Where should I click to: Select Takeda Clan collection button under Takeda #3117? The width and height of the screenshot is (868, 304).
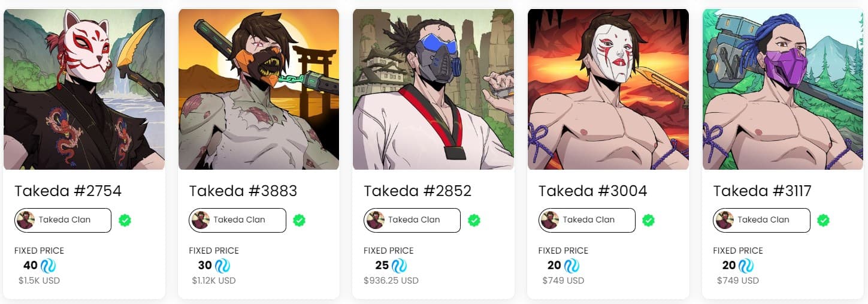[x=761, y=220]
